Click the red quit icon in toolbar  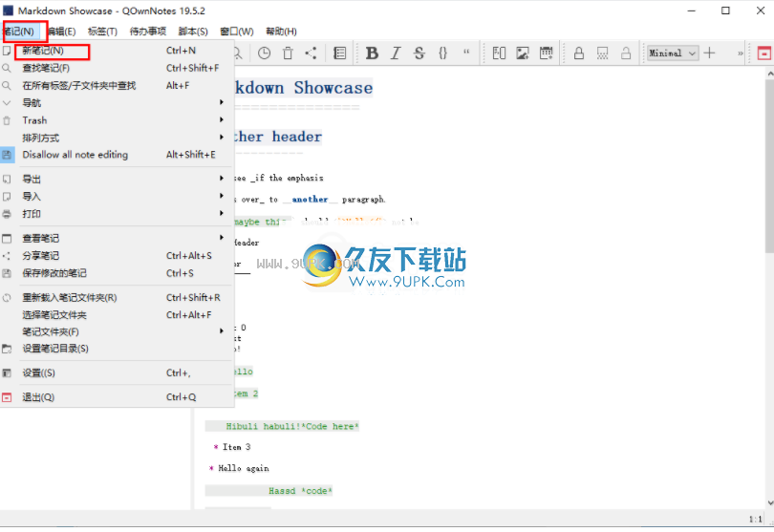coord(764,53)
